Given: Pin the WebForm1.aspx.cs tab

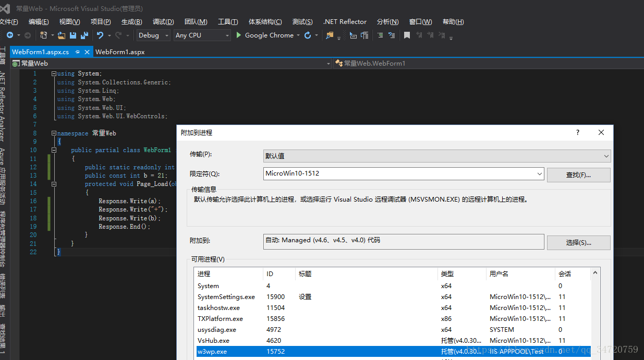Looking at the screenshot, I should pos(78,52).
